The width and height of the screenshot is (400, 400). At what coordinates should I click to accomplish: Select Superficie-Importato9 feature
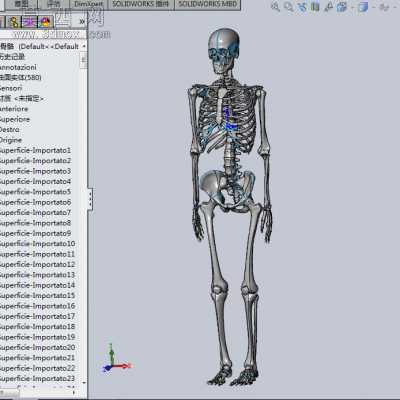[x=35, y=233]
